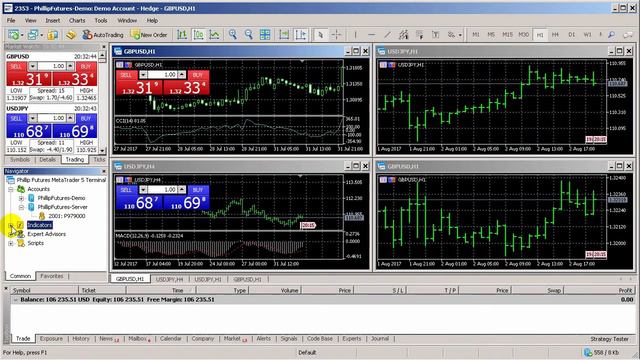Screen dimensions: 640x360
Task: Select the crosshair tool
Action: click(336, 35)
